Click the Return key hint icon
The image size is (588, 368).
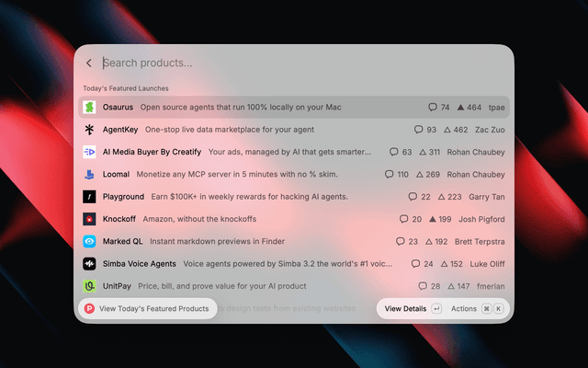pos(436,309)
